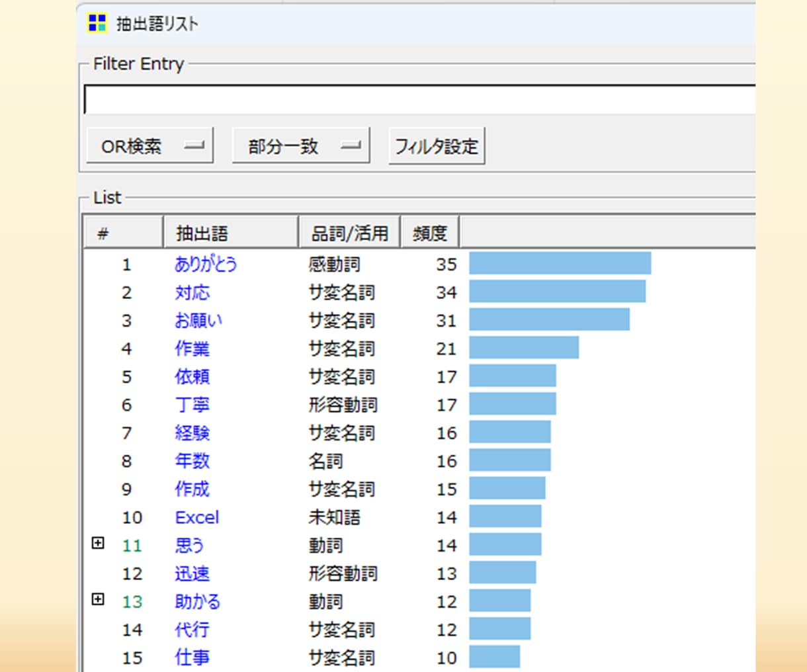Image resolution: width=807 pixels, height=672 pixels.
Task: Click frequency 34 for 対応
Action: coord(446,292)
